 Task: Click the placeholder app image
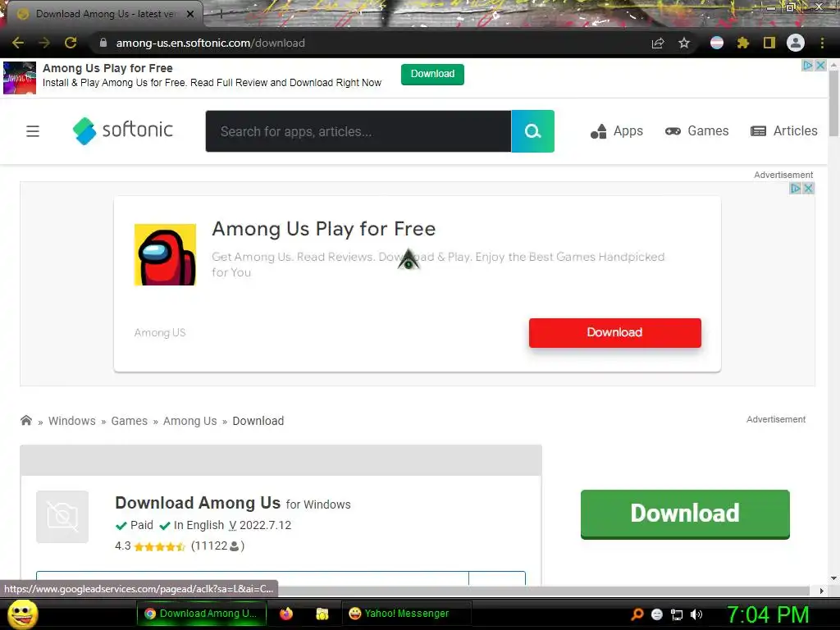point(62,517)
